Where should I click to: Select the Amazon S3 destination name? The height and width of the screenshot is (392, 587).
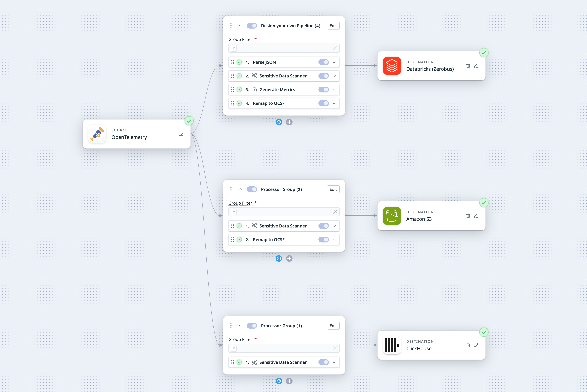pos(419,219)
